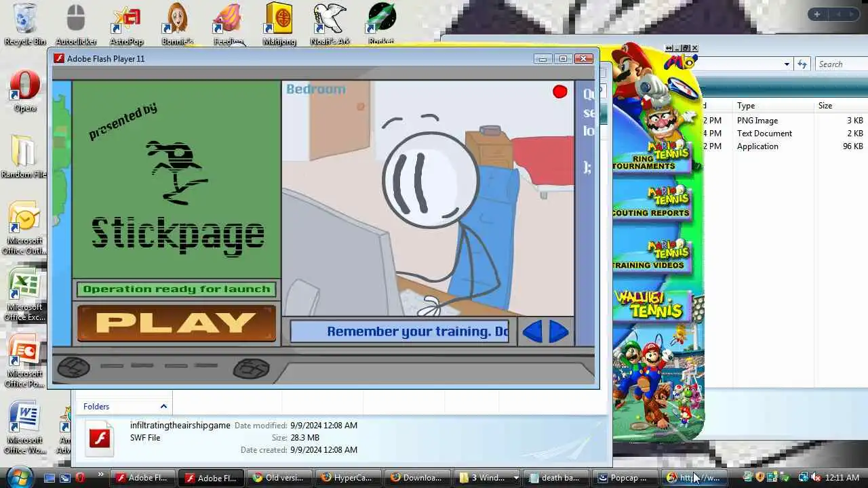
Task: Open Scouting Reports in Mario Tennis menu
Action: pos(652,203)
